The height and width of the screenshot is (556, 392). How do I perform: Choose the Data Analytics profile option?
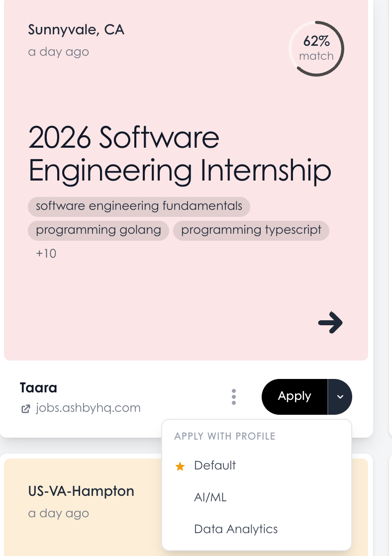(236, 529)
